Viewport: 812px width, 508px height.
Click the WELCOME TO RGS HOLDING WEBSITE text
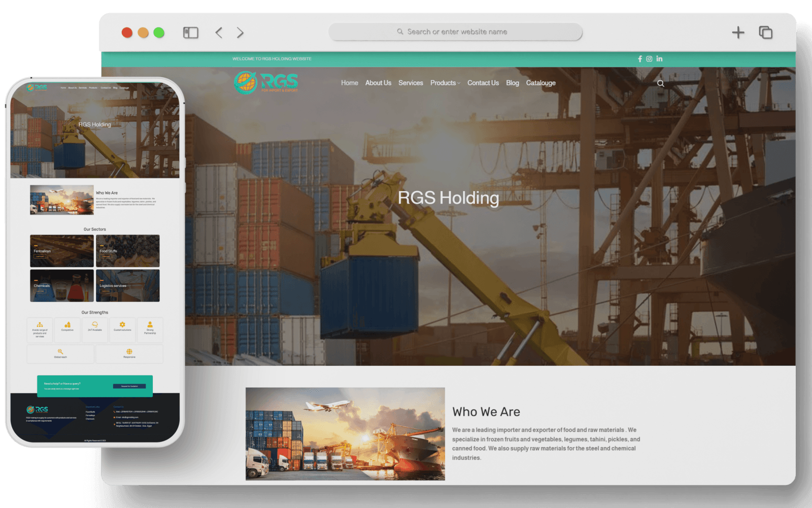coord(272,59)
